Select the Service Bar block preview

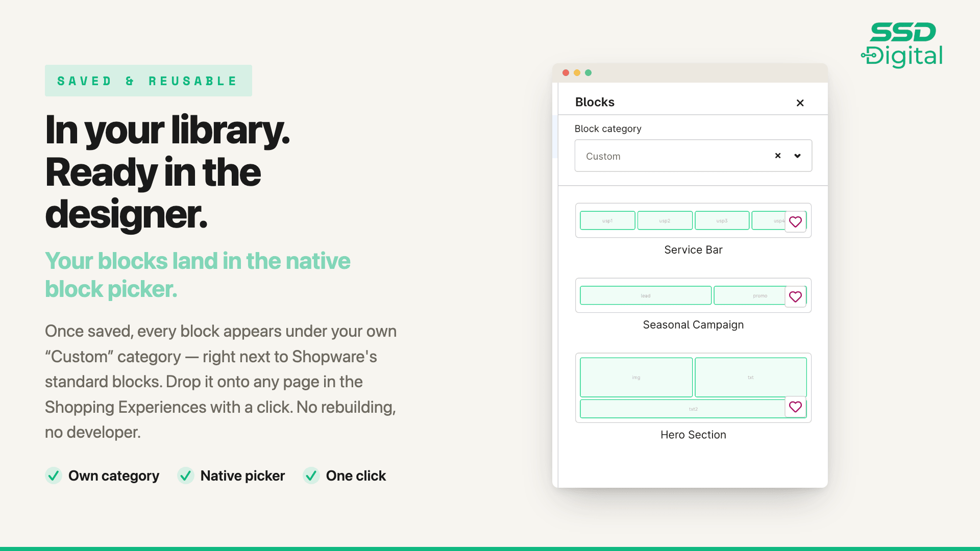693,220
